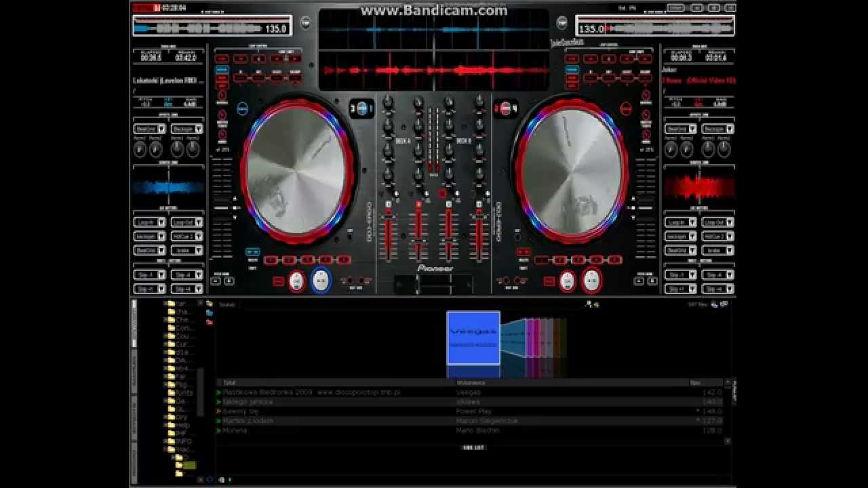Viewport: 868px width, 488px height.
Task: Select the 'Morena' track by Mario Bischin
Action: (x=470, y=430)
